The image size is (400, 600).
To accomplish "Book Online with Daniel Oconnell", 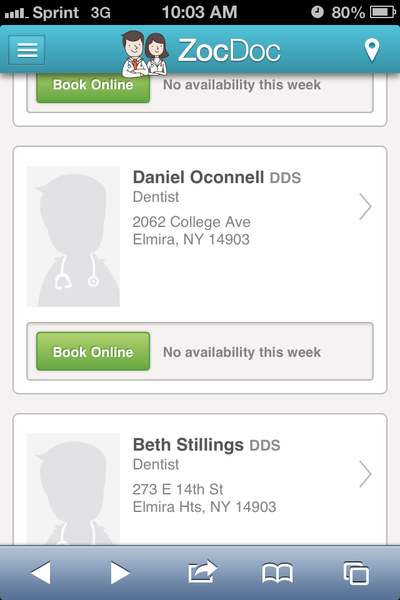I will pos(93,351).
